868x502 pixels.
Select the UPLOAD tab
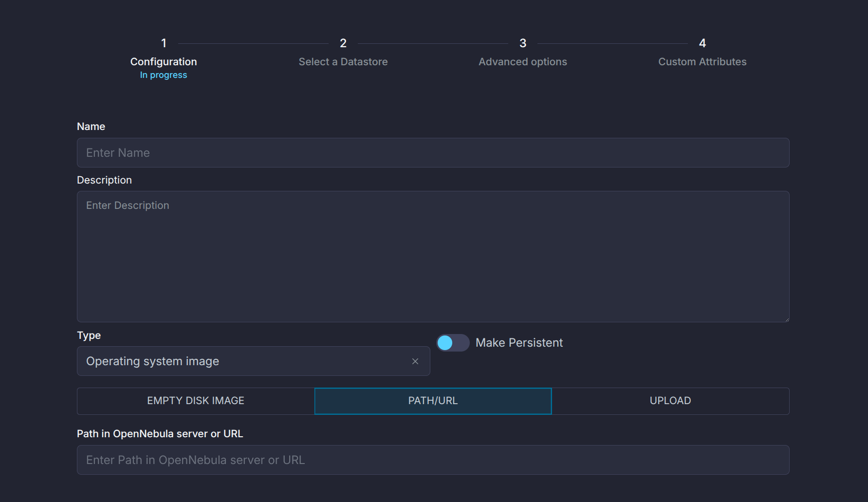pos(670,401)
